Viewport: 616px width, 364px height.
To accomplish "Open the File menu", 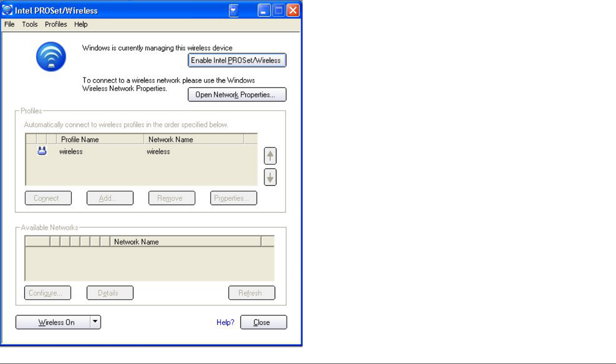I will point(10,24).
